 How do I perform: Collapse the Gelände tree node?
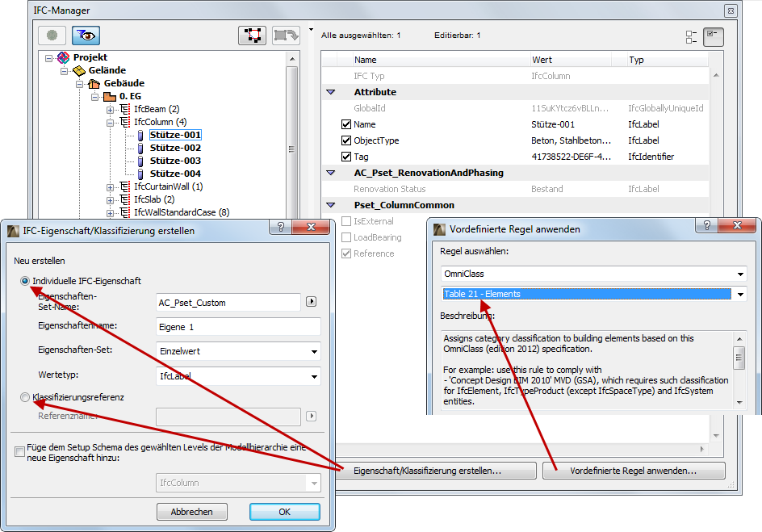tap(64, 71)
